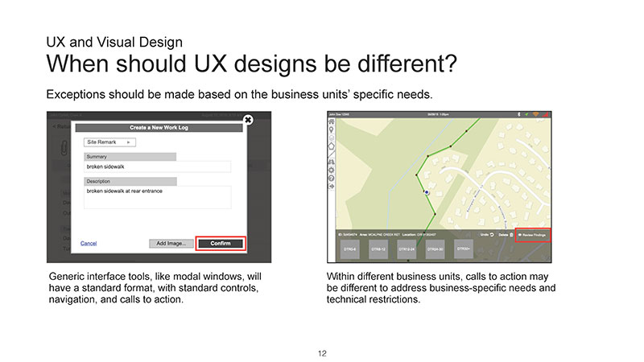Click the Add Image... button
The image size is (644, 362).
(x=171, y=243)
